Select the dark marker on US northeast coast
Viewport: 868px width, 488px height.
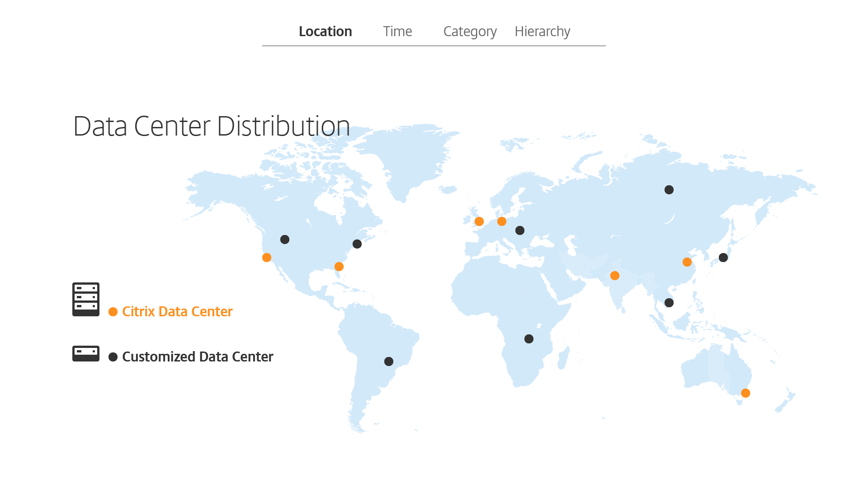357,244
